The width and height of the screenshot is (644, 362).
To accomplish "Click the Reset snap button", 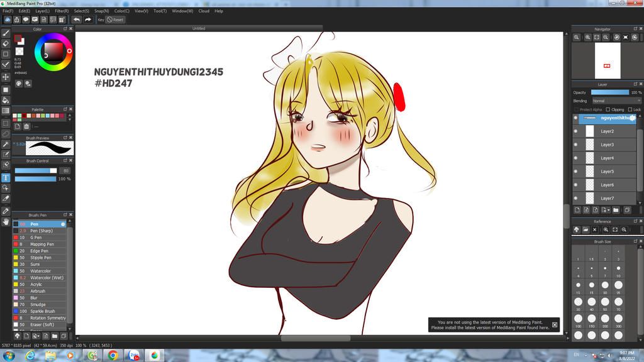I will click(115, 19).
